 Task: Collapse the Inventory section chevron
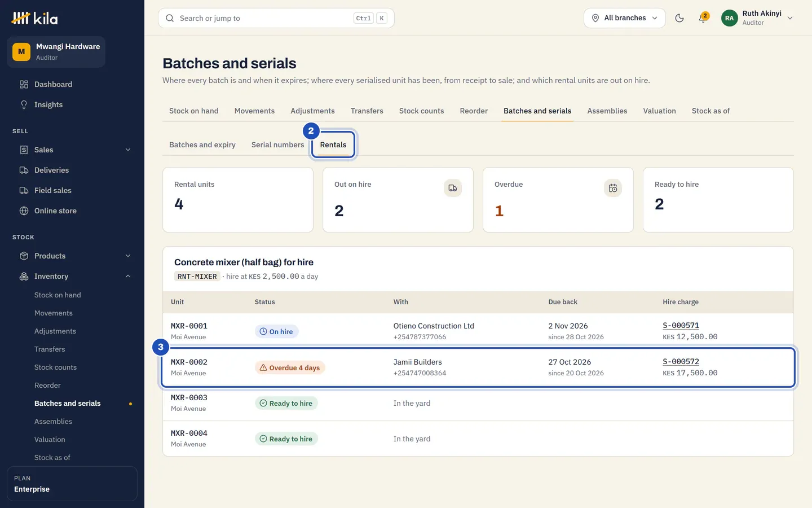coord(128,276)
